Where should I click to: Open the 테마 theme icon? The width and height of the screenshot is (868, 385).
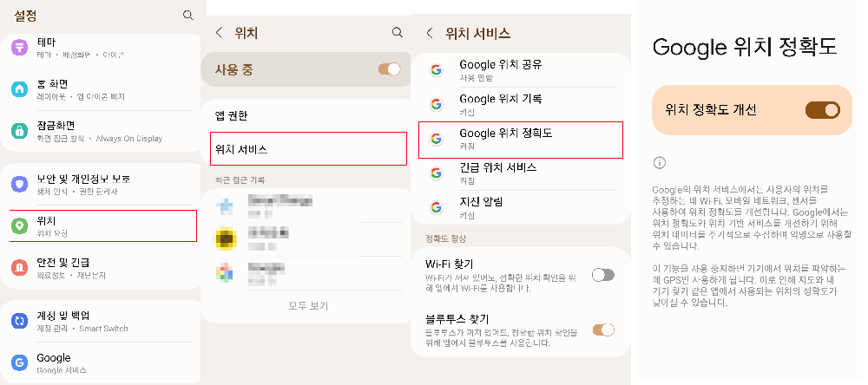pos(19,47)
